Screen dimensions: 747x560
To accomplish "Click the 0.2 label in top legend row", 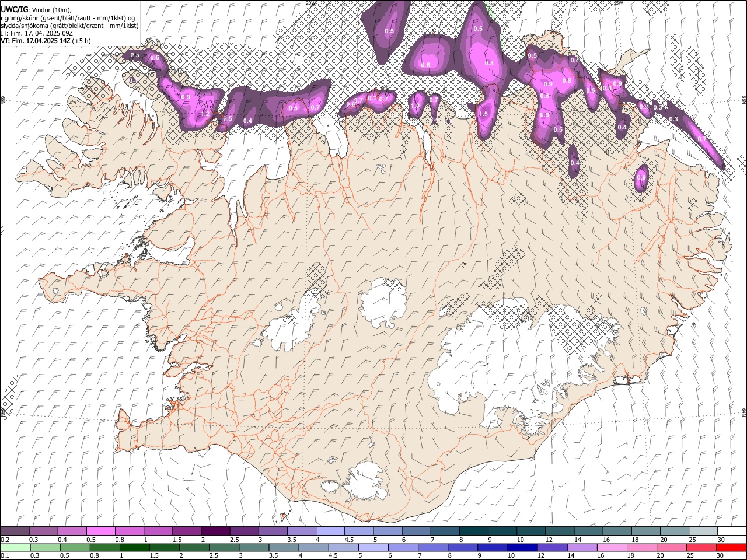I will pyautogui.click(x=6, y=540).
